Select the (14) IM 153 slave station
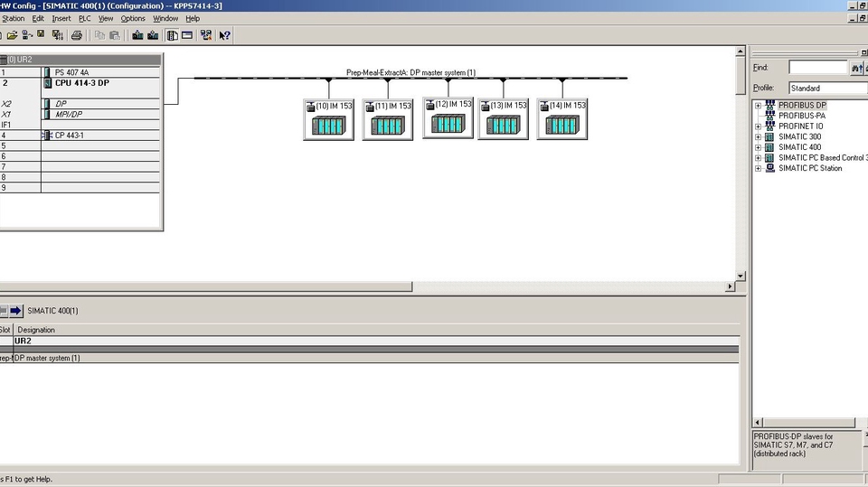Viewport: 868px width, 487px height. (x=562, y=119)
